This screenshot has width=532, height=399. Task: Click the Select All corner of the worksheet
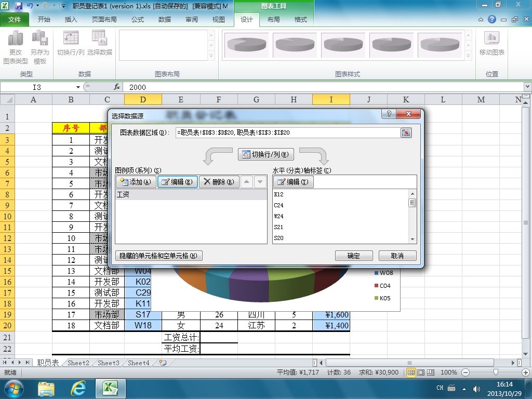point(7,99)
